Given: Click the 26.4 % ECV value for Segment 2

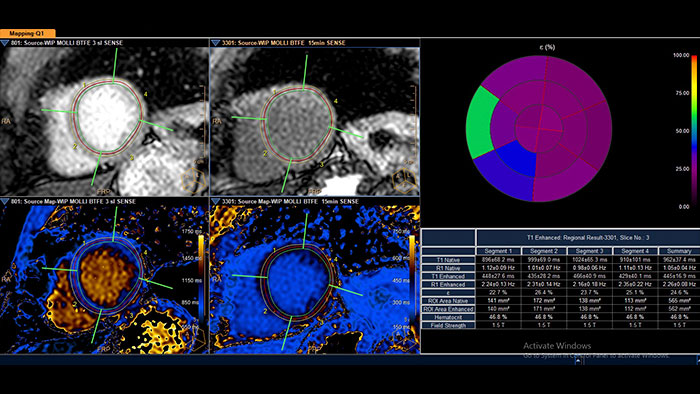Looking at the screenshot, I should pyautogui.click(x=544, y=293).
